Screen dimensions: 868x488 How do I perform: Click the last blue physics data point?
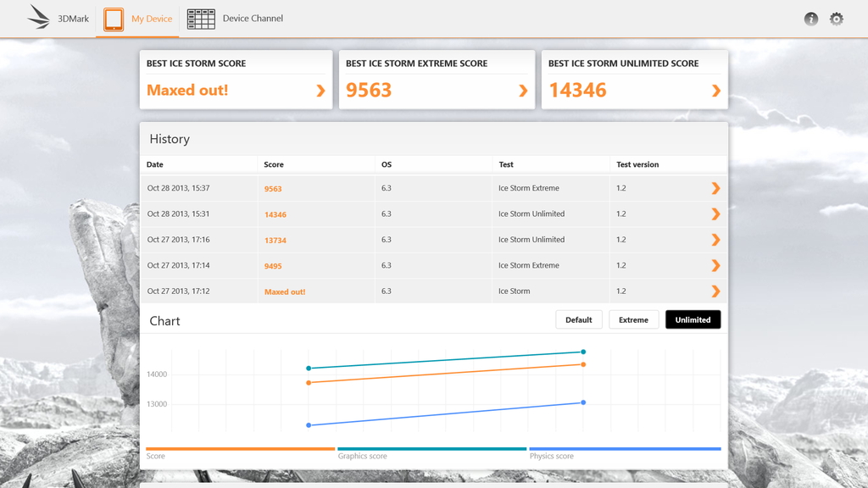[x=583, y=402]
